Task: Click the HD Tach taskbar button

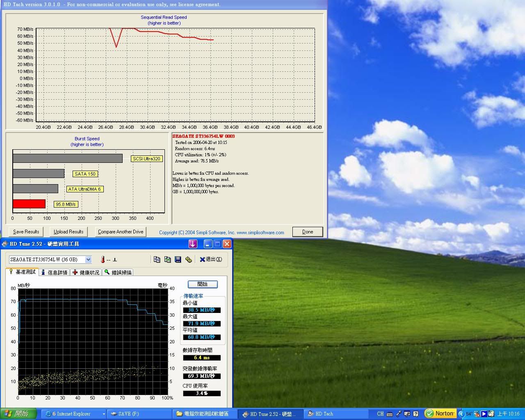Action: pyautogui.click(x=336, y=414)
